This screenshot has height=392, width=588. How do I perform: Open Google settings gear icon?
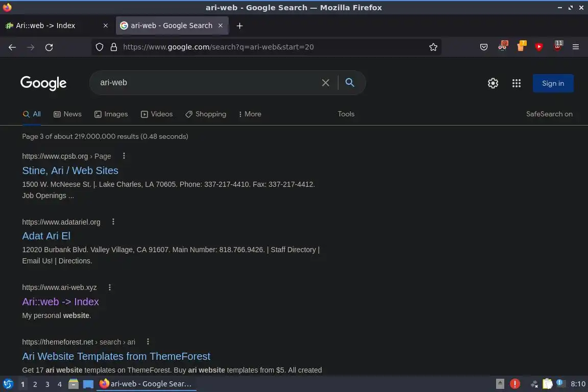493,83
